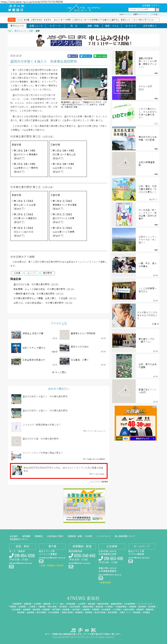Send the article via LINE button
This screenshot has width=167, height=644.
pyautogui.click(x=100, y=56)
